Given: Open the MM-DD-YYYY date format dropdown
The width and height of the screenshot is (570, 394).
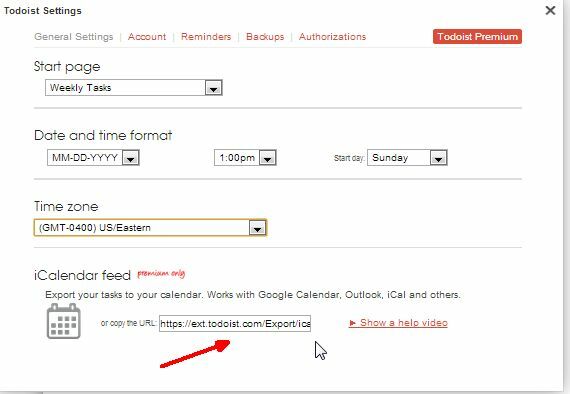Looking at the screenshot, I should 93,158.
